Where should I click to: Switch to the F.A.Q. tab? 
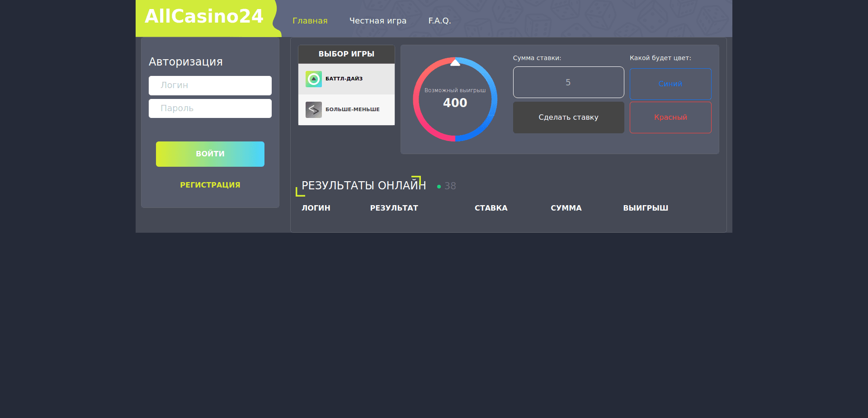(x=439, y=20)
